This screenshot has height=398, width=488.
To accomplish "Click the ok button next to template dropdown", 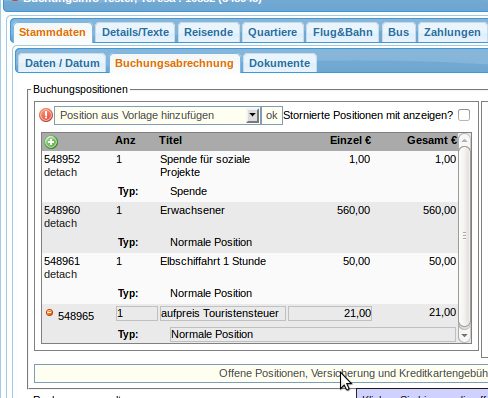I will (x=272, y=115).
